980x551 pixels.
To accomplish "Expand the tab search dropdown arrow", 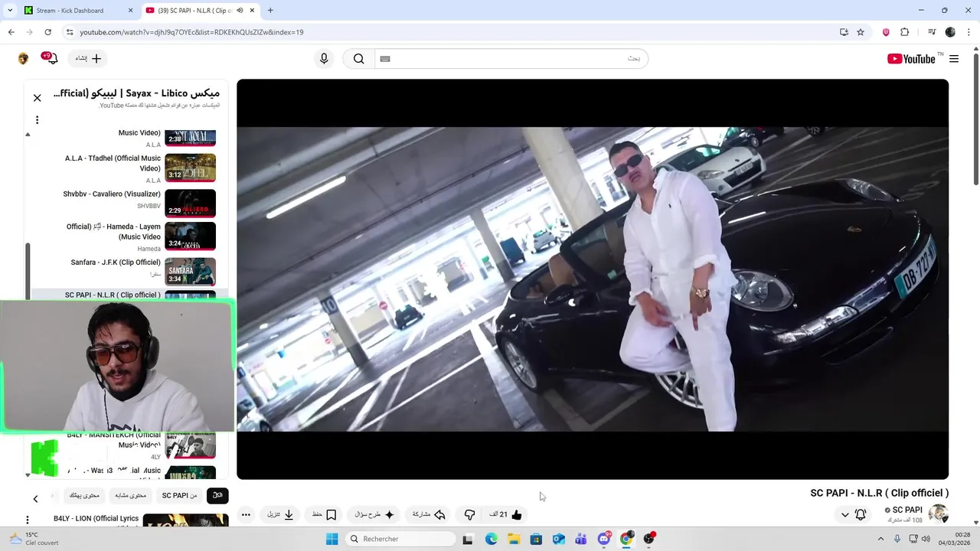I will click(10, 11).
